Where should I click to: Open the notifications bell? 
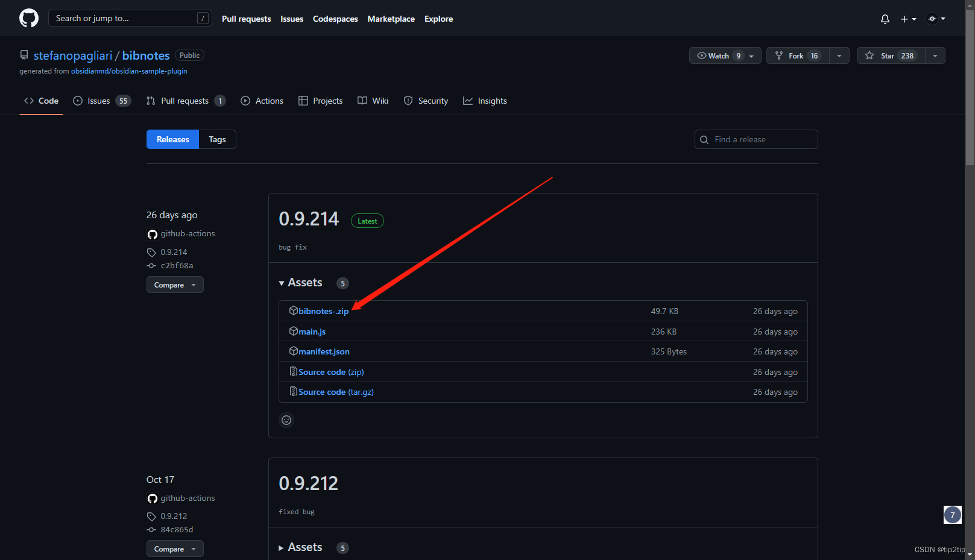click(885, 19)
